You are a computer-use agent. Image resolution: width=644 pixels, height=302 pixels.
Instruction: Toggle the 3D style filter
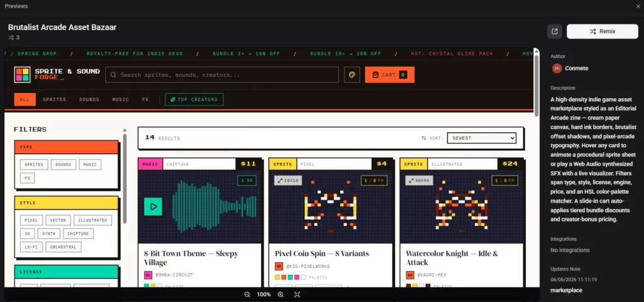[x=28, y=234]
